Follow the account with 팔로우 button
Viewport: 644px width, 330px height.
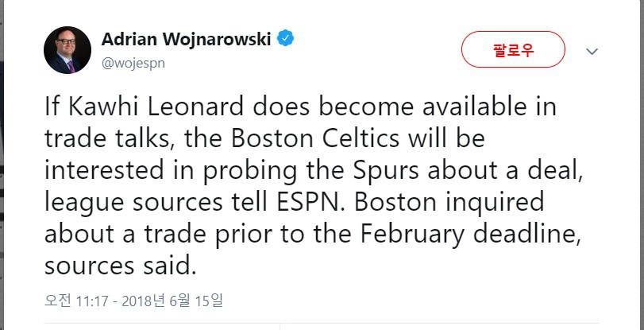(x=513, y=49)
